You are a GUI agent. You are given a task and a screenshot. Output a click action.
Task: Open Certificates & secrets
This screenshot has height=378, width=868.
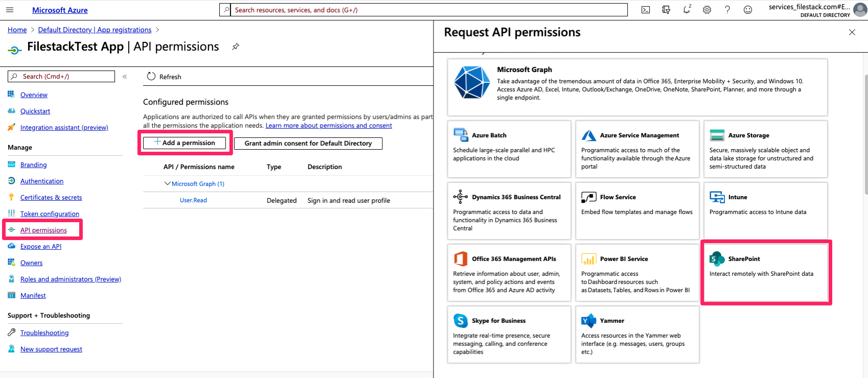pyautogui.click(x=51, y=198)
